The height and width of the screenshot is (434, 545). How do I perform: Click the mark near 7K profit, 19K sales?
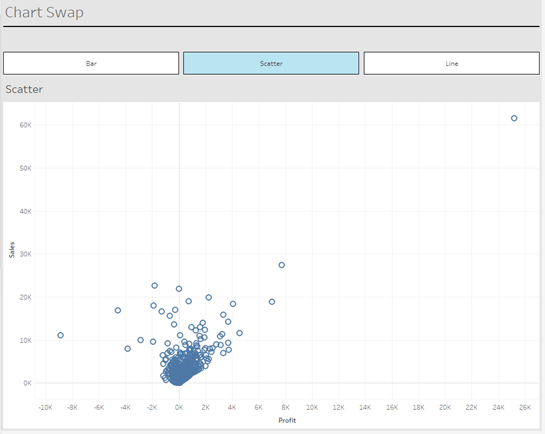coord(272,302)
